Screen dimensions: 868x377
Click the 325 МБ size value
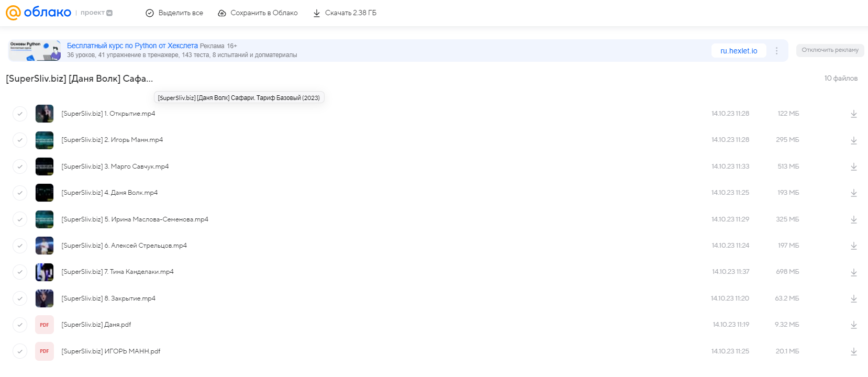tap(787, 219)
